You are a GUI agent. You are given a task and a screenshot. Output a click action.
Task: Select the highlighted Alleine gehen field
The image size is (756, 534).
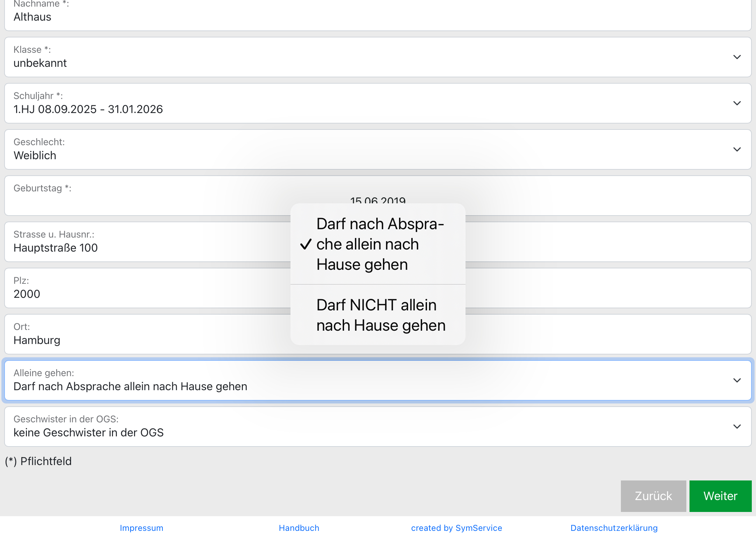pos(140,380)
